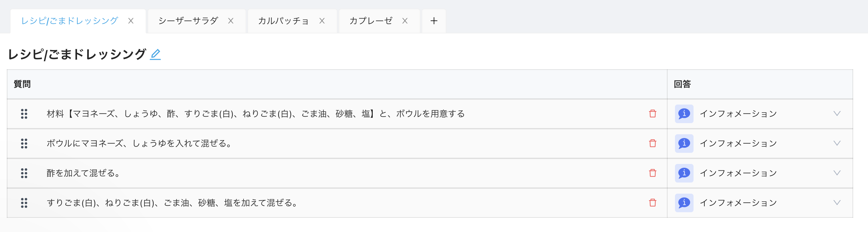Screen dimensions: 868x232
Task: Switch to the シーザーサラダ tab
Action: [188, 21]
